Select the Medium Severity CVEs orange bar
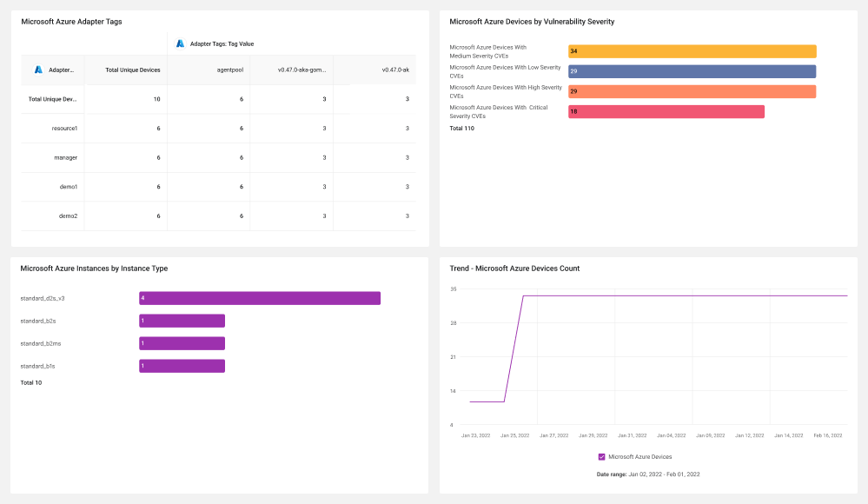This screenshot has height=504, width=868. (x=692, y=51)
